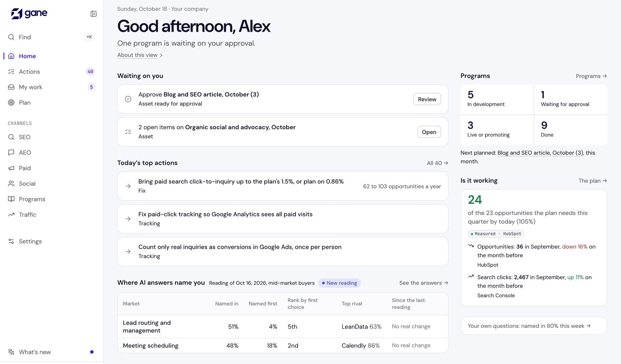Click the Actions checklist icon
621x364 pixels.
click(x=11, y=72)
